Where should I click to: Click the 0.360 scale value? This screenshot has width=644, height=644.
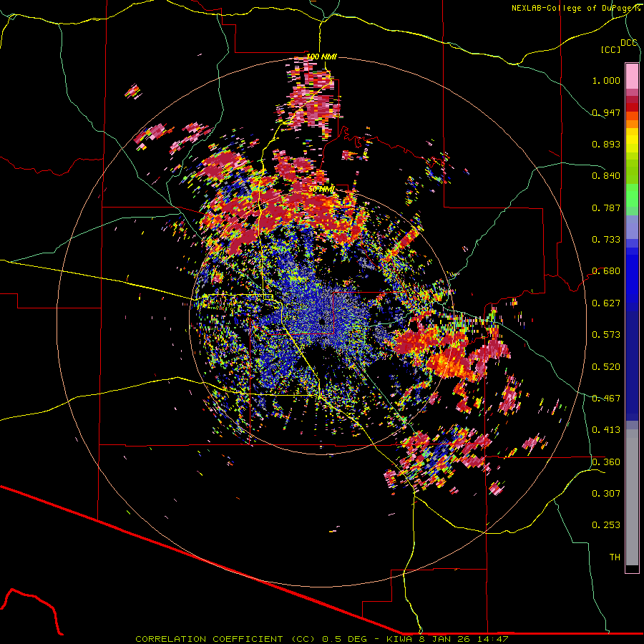click(606, 462)
